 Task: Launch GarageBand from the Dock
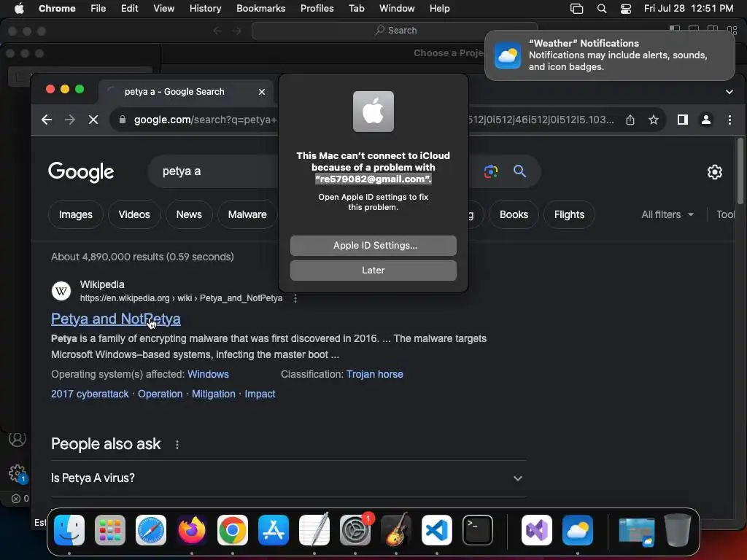(x=396, y=530)
